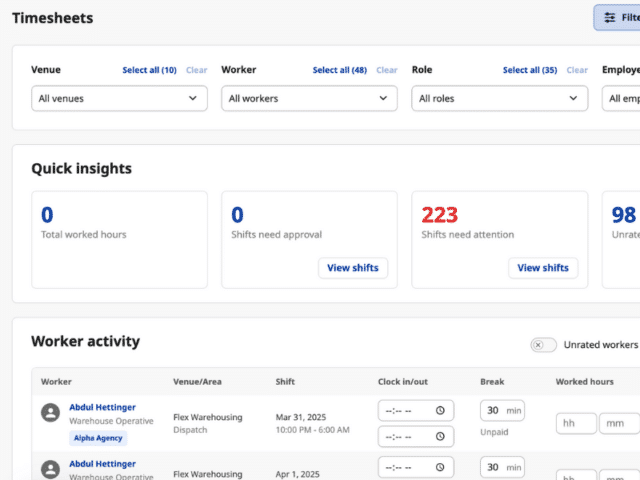Click the hh worked hours field, Mar 31 row
The height and width of the screenshot is (480, 640).
(576, 423)
